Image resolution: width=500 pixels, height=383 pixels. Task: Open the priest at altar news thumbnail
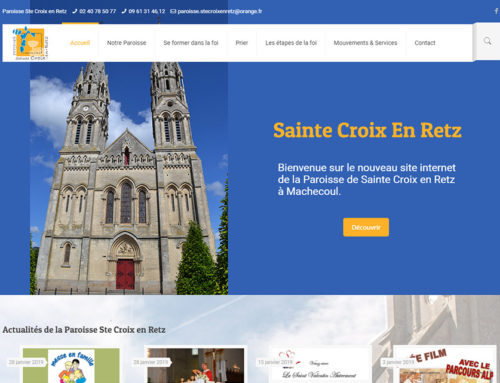pos(196,366)
